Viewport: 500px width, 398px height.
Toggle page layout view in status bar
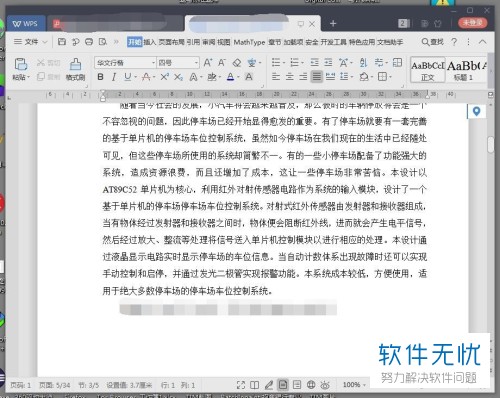tap(283, 385)
